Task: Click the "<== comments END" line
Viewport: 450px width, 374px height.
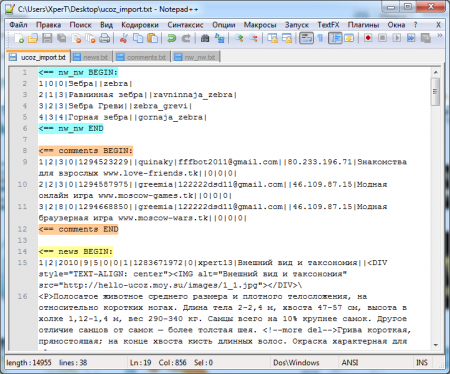Action: 78,229
